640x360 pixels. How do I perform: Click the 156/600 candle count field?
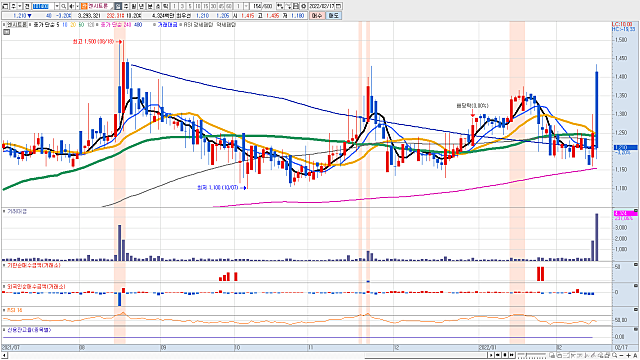point(262,6)
